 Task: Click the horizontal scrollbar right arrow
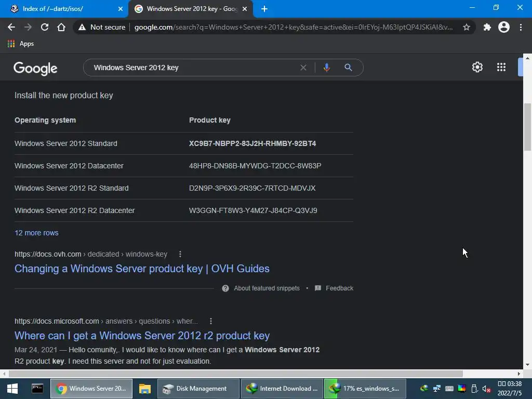(519, 374)
